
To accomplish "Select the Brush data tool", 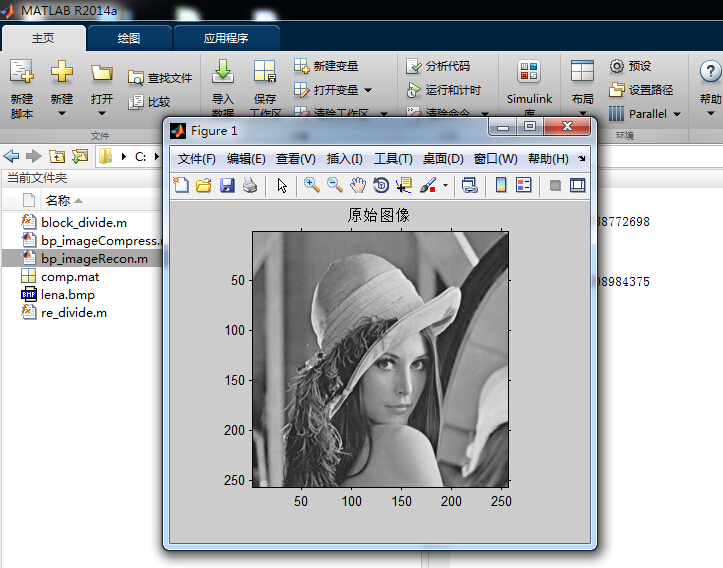I will [428, 185].
